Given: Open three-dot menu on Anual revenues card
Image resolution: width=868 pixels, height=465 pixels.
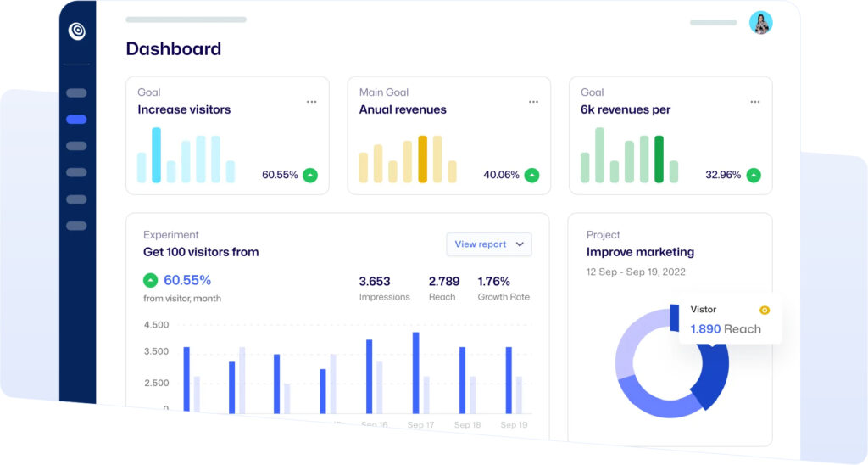Looking at the screenshot, I should pos(533,102).
